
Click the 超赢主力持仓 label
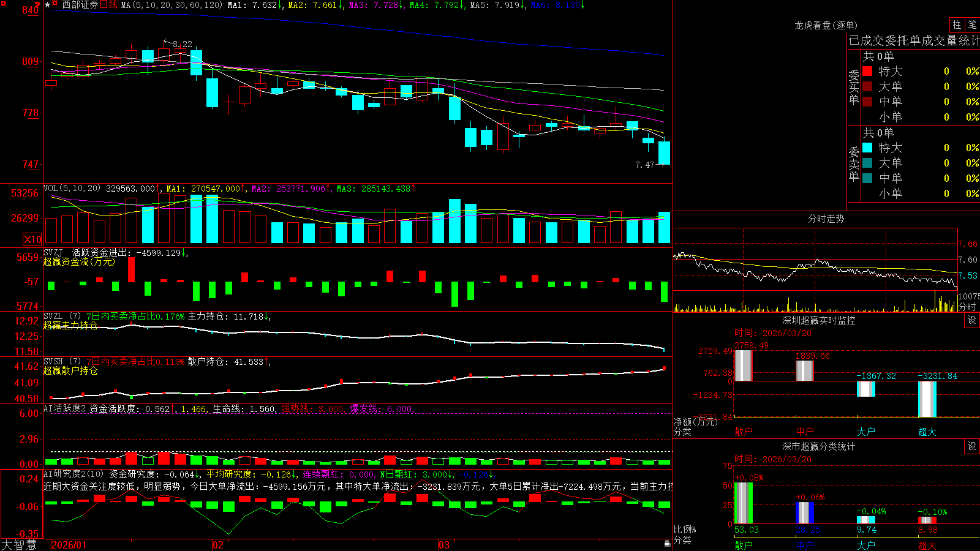(70, 325)
